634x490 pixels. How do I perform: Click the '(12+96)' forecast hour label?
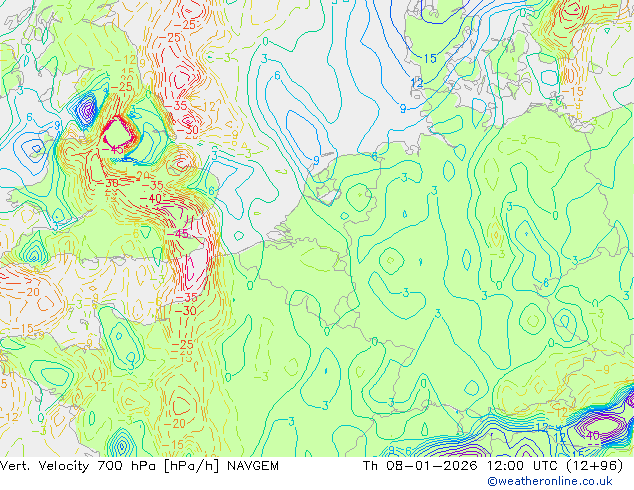coord(594,466)
